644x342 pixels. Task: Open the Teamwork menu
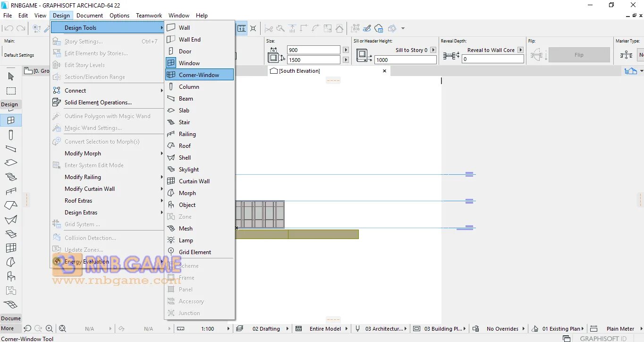tap(149, 15)
